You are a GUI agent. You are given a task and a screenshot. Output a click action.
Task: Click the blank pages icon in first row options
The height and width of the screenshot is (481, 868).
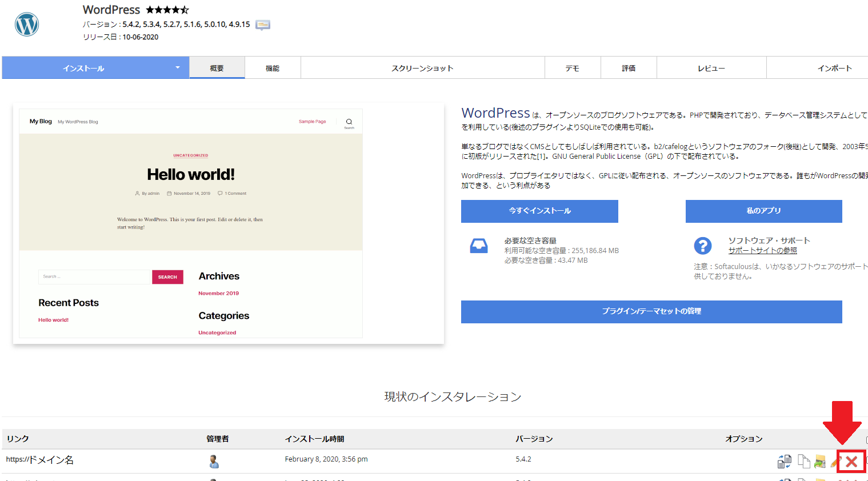point(803,461)
